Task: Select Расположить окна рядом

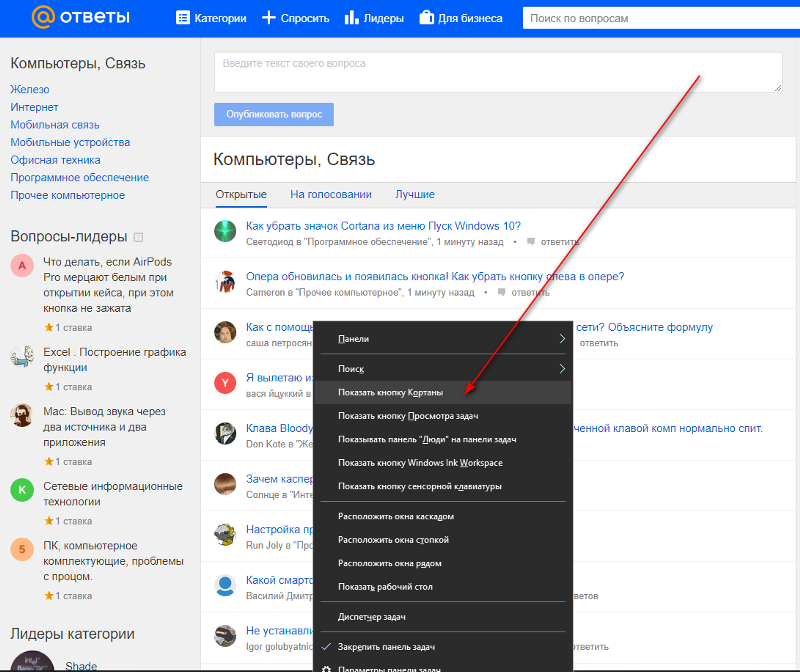Action: (x=442, y=563)
